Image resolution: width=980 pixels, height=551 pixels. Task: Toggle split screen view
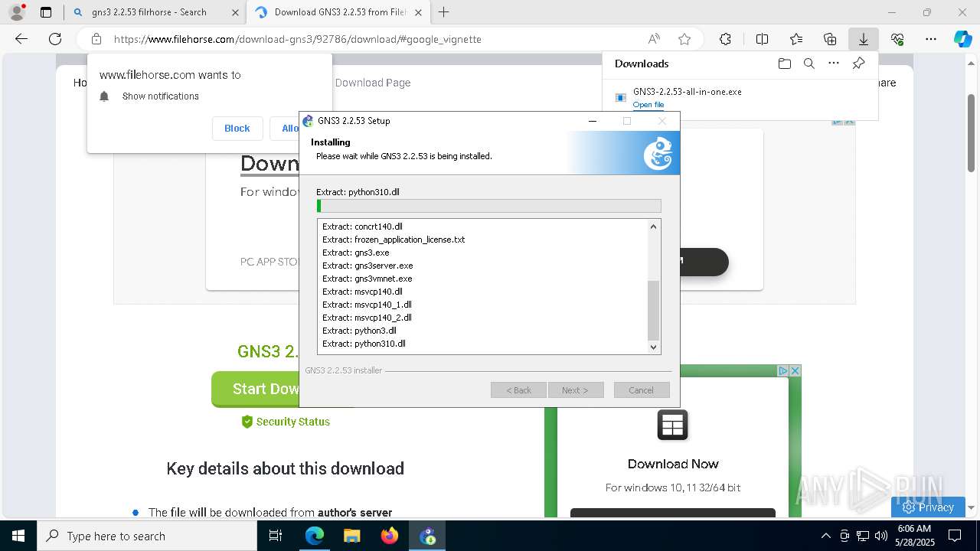[762, 39]
